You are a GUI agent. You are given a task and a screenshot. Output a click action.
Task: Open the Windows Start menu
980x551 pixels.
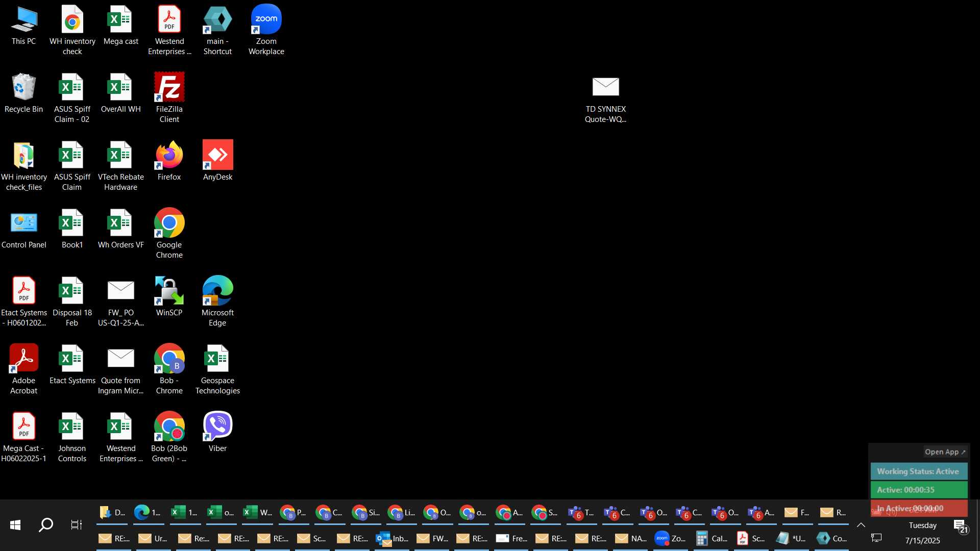click(x=15, y=524)
